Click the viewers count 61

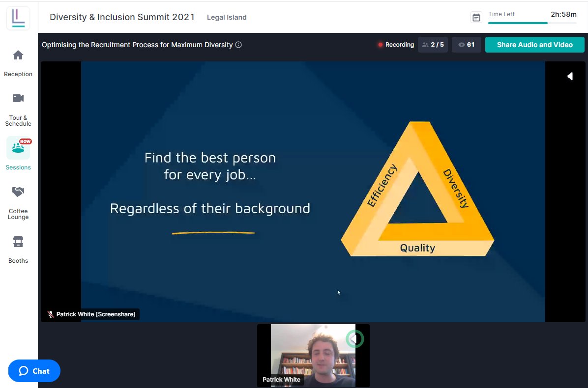467,45
